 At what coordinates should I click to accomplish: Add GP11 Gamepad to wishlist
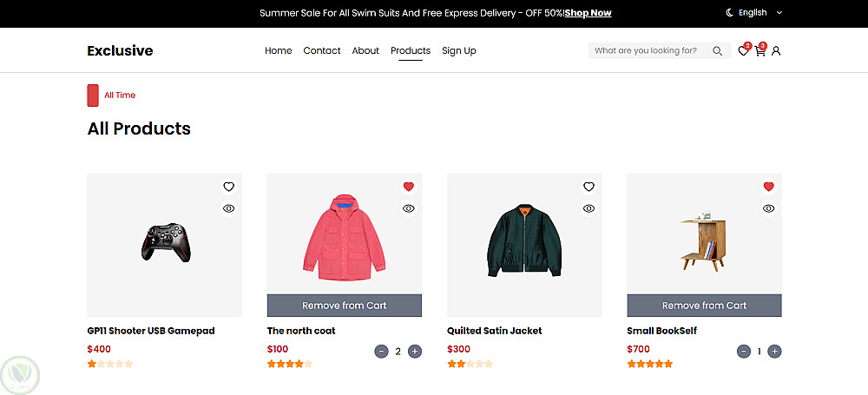click(x=228, y=187)
